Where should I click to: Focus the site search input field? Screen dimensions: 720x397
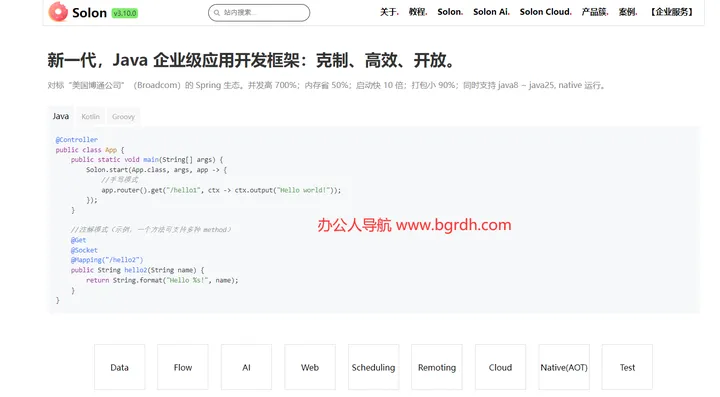pos(259,13)
